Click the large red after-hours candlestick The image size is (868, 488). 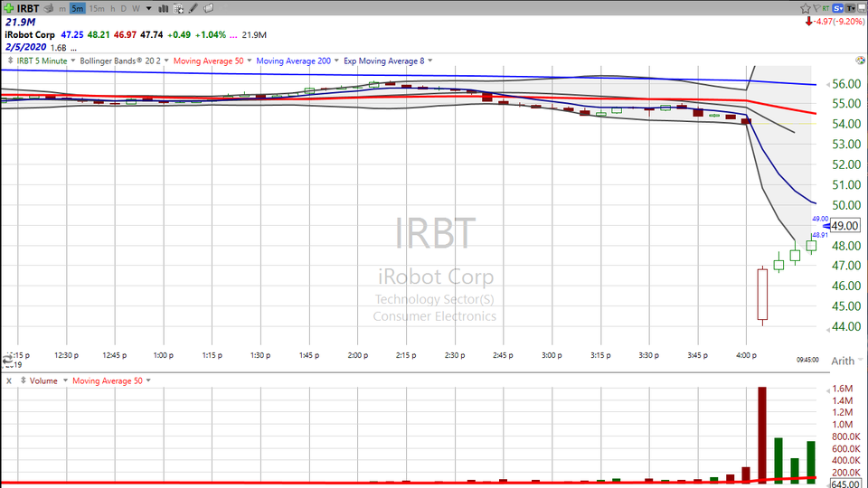coord(762,295)
